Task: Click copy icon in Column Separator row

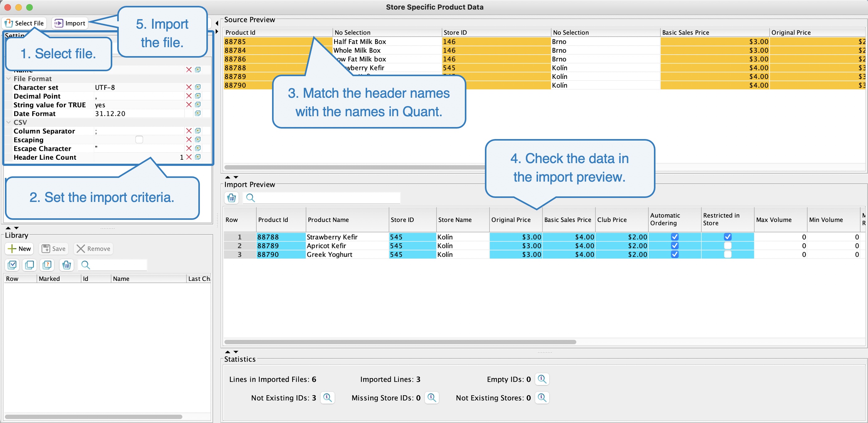Action: coord(198,131)
